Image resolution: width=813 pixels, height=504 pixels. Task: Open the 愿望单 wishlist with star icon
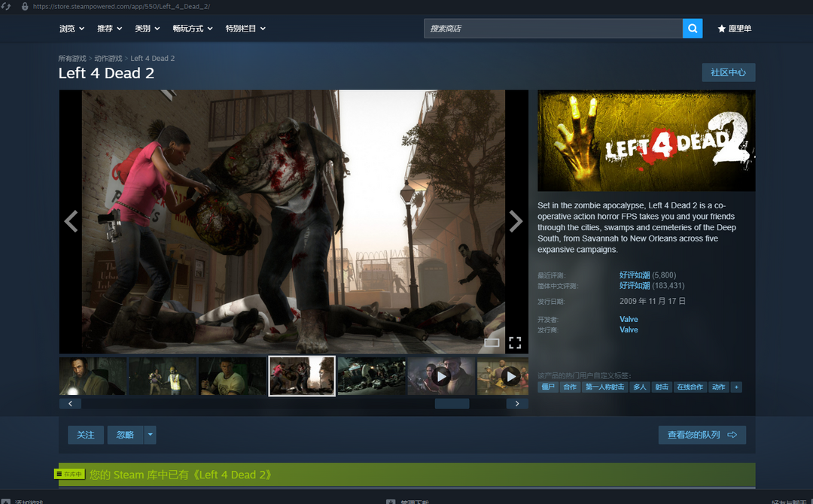coord(734,29)
